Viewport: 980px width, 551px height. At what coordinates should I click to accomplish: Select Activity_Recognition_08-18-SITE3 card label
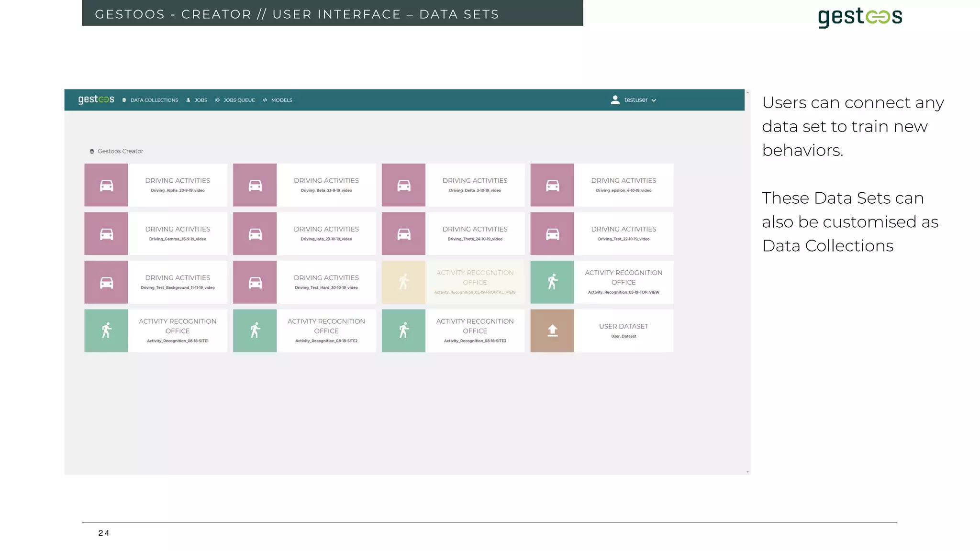pyautogui.click(x=475, y=341)
